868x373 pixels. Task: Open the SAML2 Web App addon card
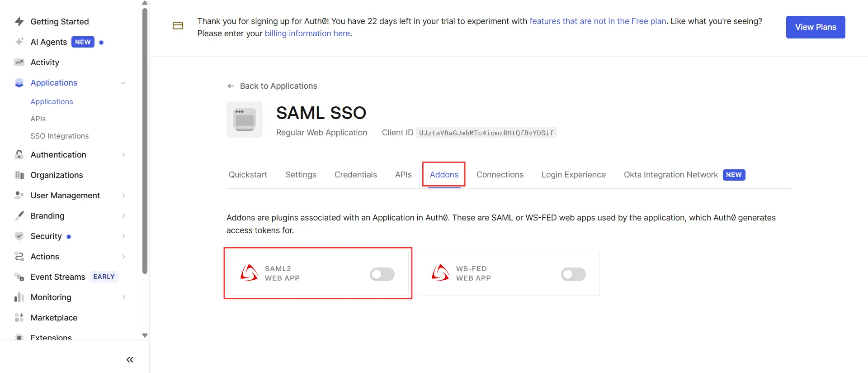point(318,273)
